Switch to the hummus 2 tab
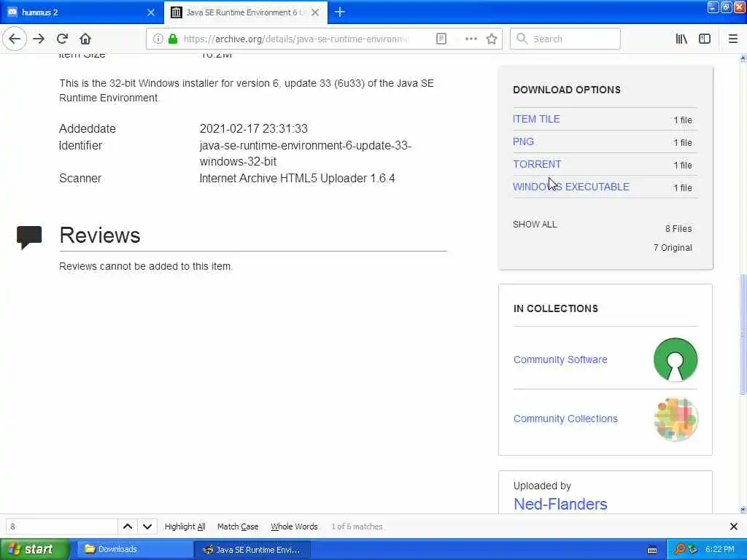This screenshot has height=560, width=747. pos(81,12)
